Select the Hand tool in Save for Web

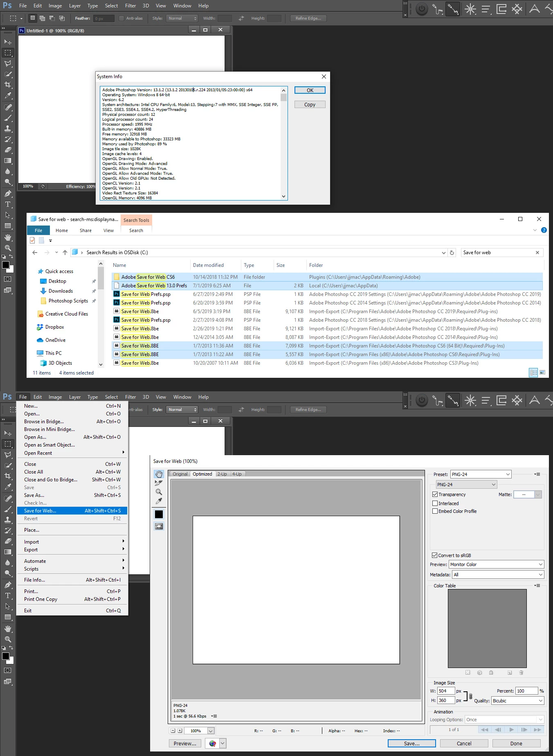[x=159, y=474]
